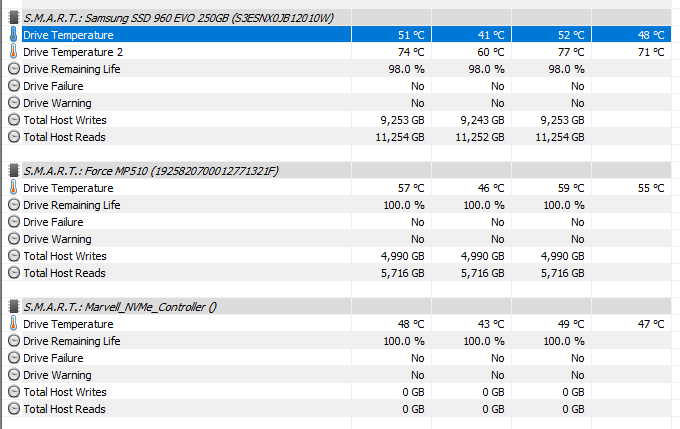The height and width of the screenshot is (429, 680).
Task: Click the gauge icon beside Samsung Drive Warning
Action: tap(14, 103)
